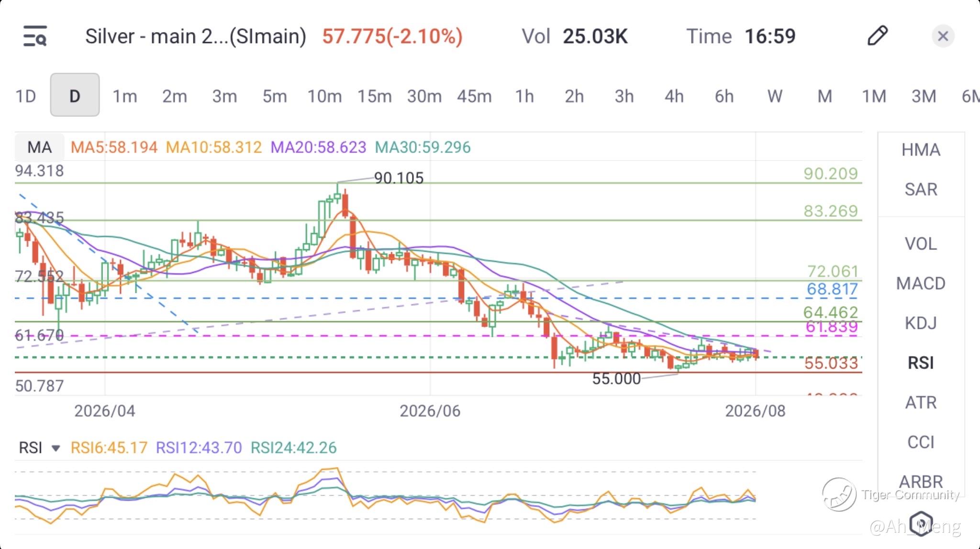Select the M monthly timeframe
The width and height of the screenshot is (980, 549).
pyautogui.click(x=824, y=96)
